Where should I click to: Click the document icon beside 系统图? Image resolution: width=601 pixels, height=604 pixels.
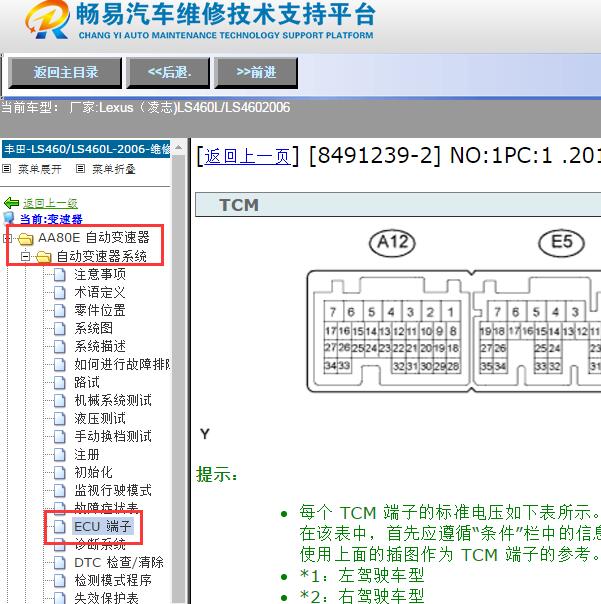pyautogui.click(x=59, y=329)
